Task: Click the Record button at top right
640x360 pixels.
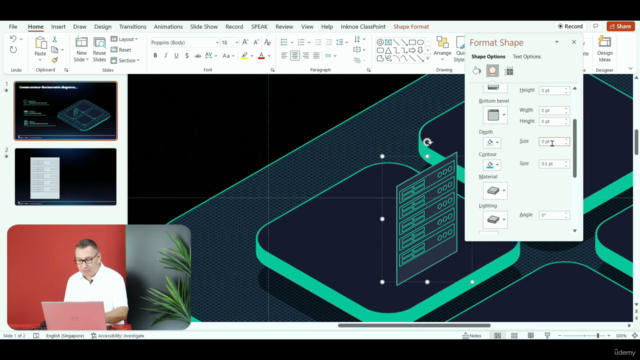Action: pos(570,26)
